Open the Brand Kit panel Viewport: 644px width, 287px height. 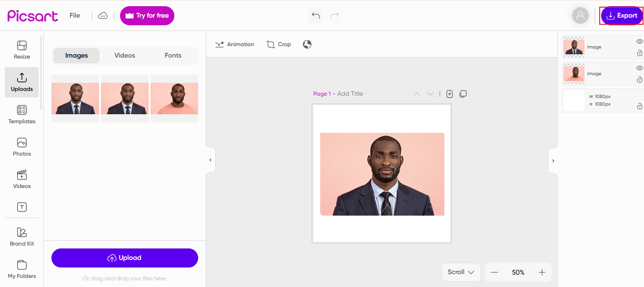pyautogui.click(x=21, y=236)
